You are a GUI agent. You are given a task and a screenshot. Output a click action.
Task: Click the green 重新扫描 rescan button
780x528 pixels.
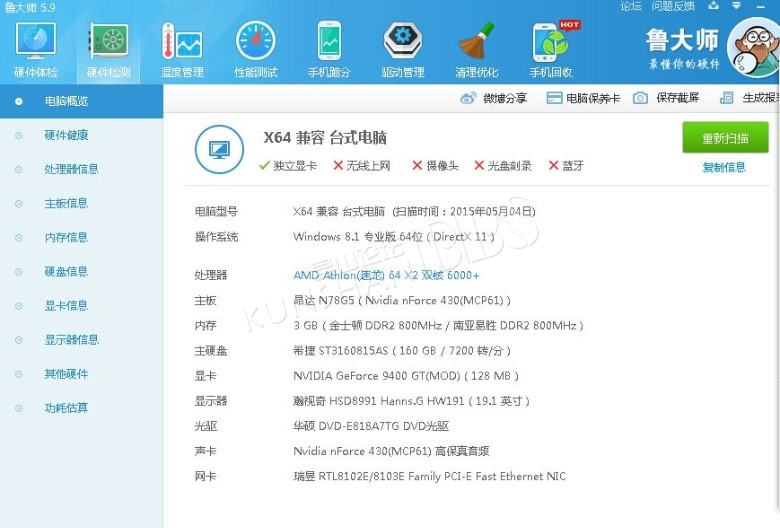coord(725,138)
